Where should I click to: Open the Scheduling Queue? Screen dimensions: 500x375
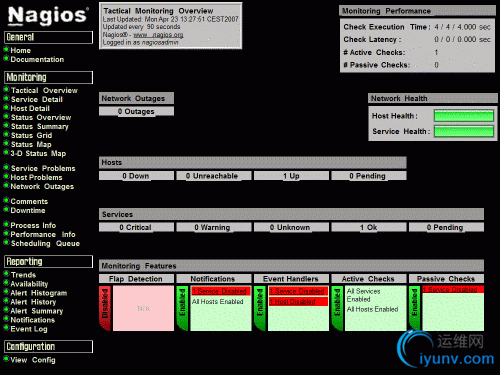pos(45,243)
